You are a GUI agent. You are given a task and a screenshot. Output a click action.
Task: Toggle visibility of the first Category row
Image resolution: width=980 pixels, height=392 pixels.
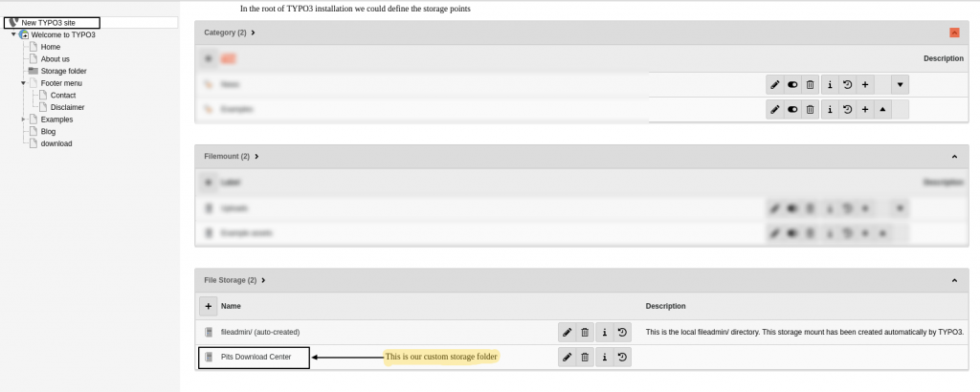(x=792, y=84)
